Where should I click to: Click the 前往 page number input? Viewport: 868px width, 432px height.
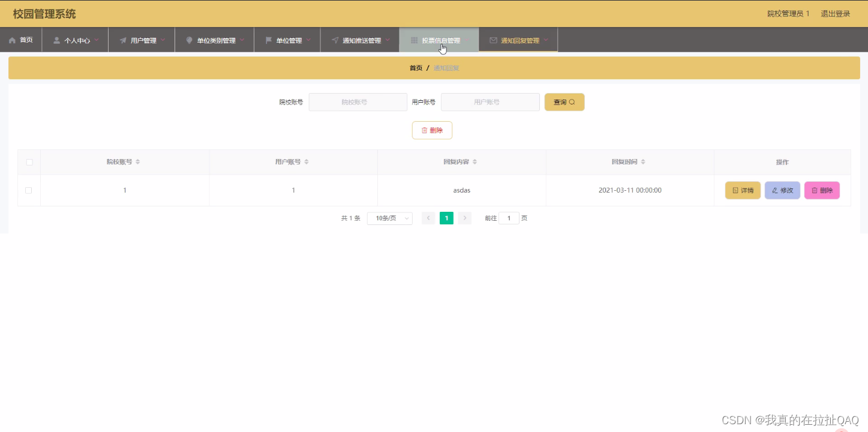coord(509,218)
